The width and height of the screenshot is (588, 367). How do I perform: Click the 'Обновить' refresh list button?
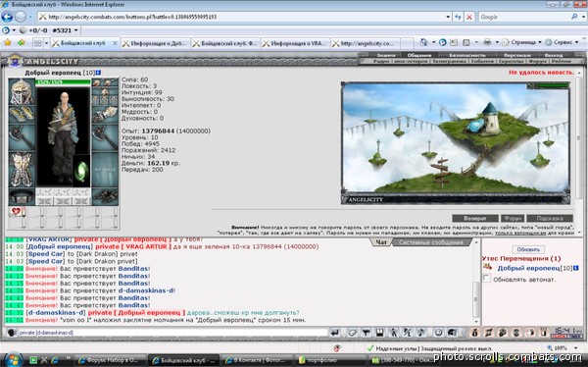[x=528, y=249]
